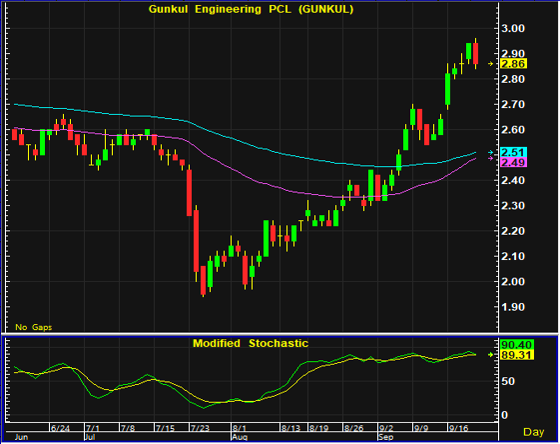Select the 8/1 date marker

[x=239, y=428]
